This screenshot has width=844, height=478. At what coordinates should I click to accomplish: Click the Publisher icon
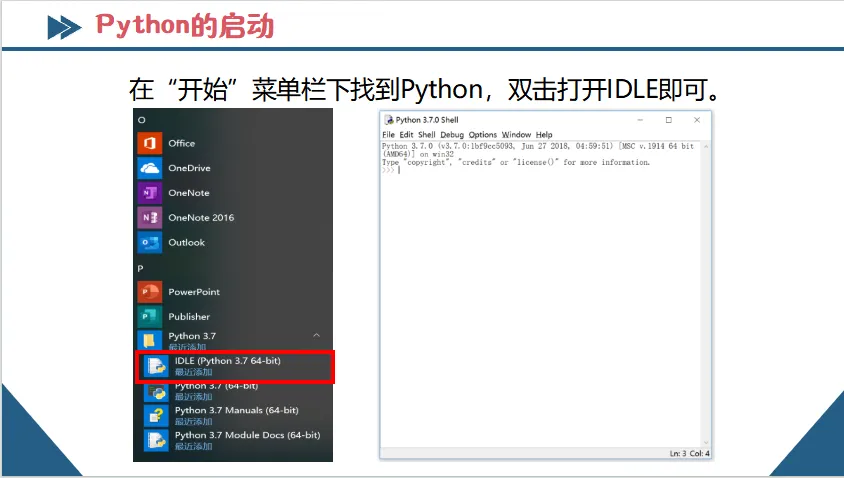[x=150, y=317]
